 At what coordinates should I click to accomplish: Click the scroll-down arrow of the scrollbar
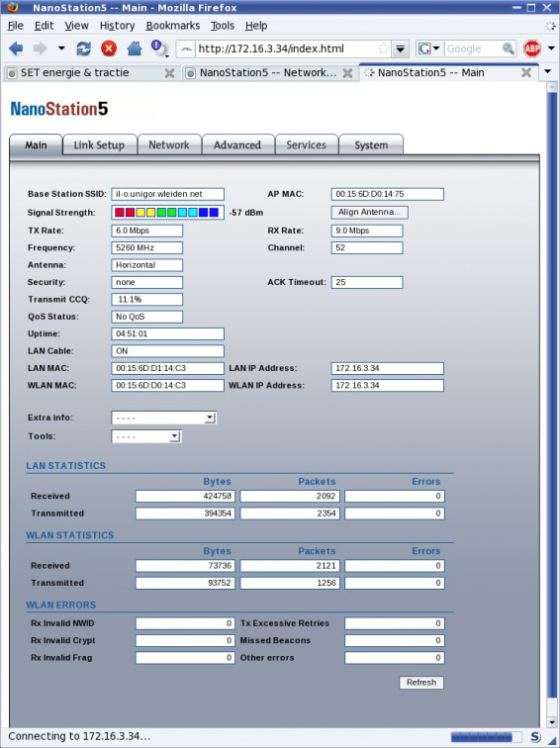point(552,722)
